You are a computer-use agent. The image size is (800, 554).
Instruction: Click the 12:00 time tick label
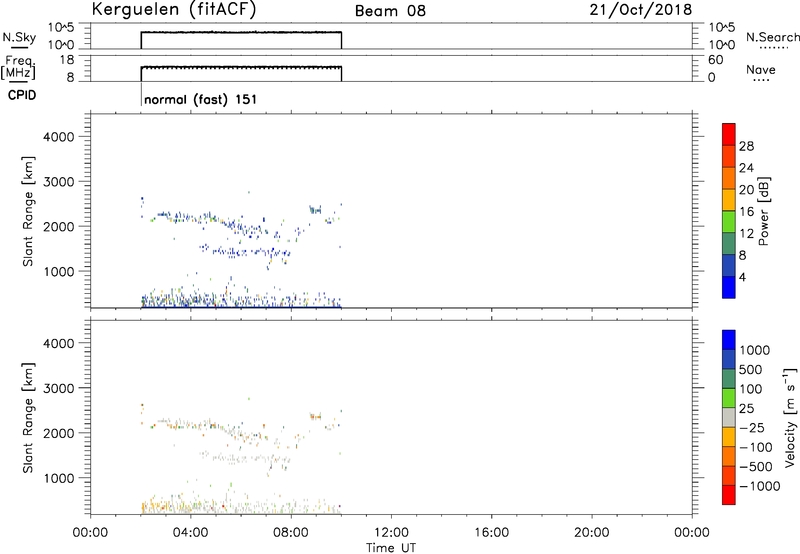tap(391, 533)
